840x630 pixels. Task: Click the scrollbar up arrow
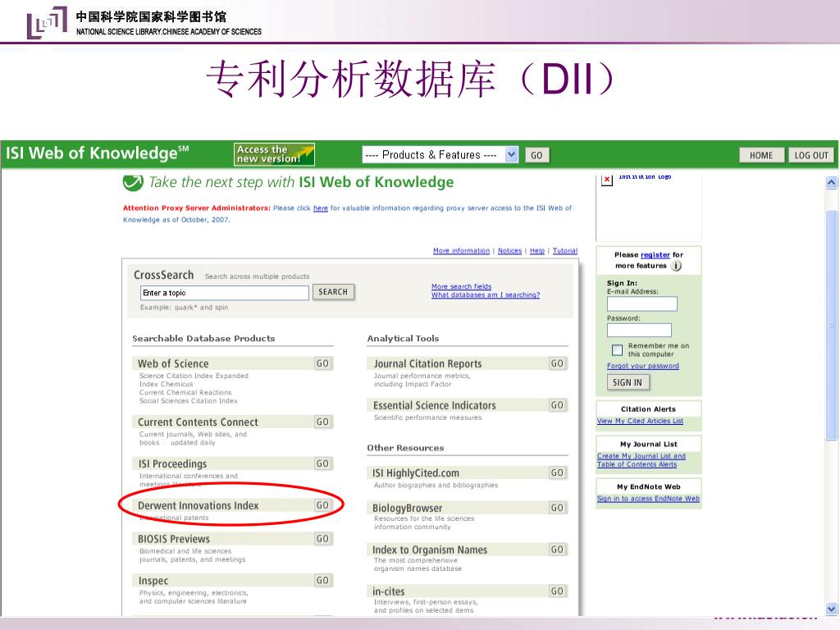(x=831, y=183)
